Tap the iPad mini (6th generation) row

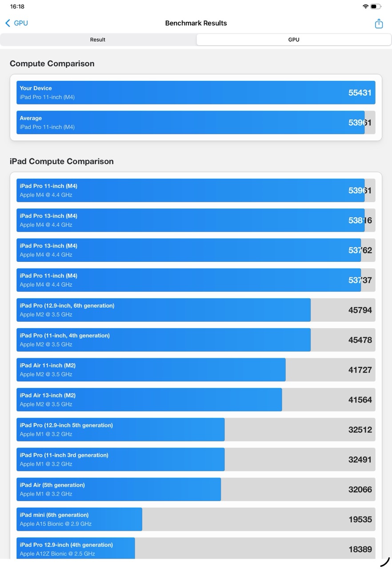[196, 519]
